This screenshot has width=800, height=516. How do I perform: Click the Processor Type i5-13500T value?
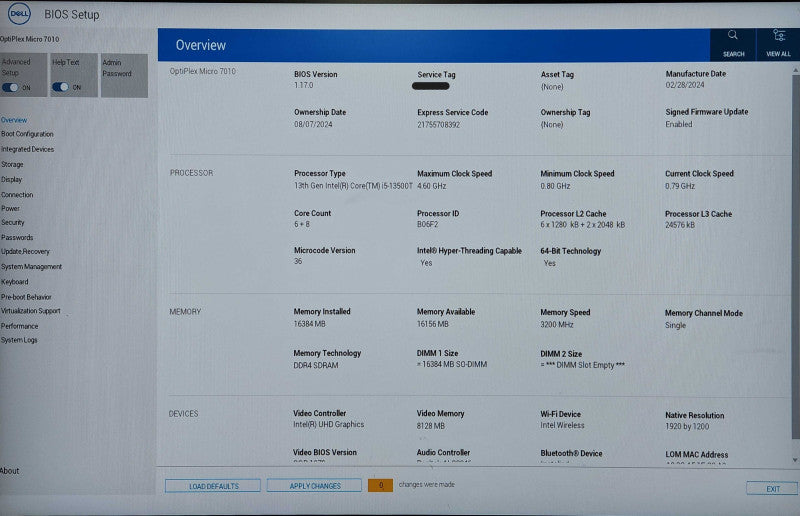coord(353,186)
